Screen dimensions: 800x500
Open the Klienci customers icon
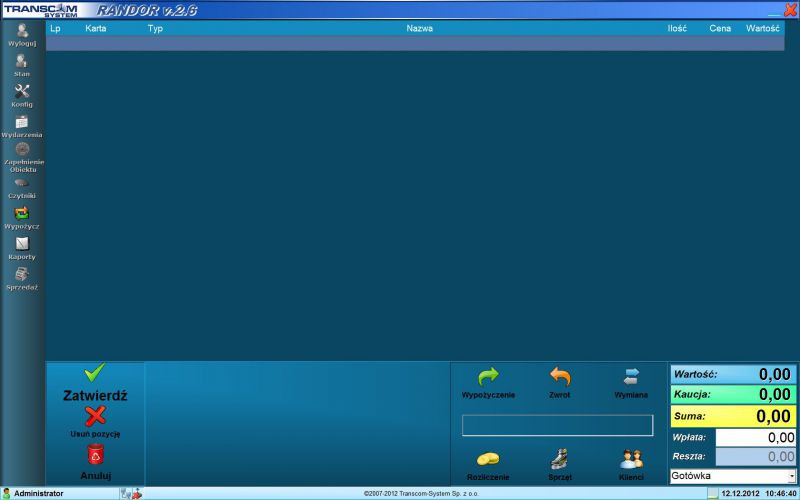pyautogui.click(x=631, y=459)
